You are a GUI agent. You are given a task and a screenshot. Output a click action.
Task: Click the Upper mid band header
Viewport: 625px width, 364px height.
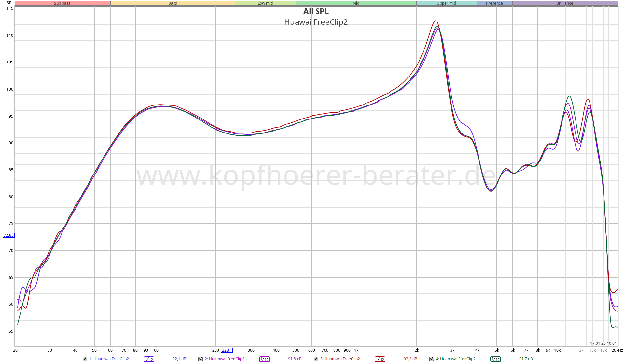(x=446, y=3)
